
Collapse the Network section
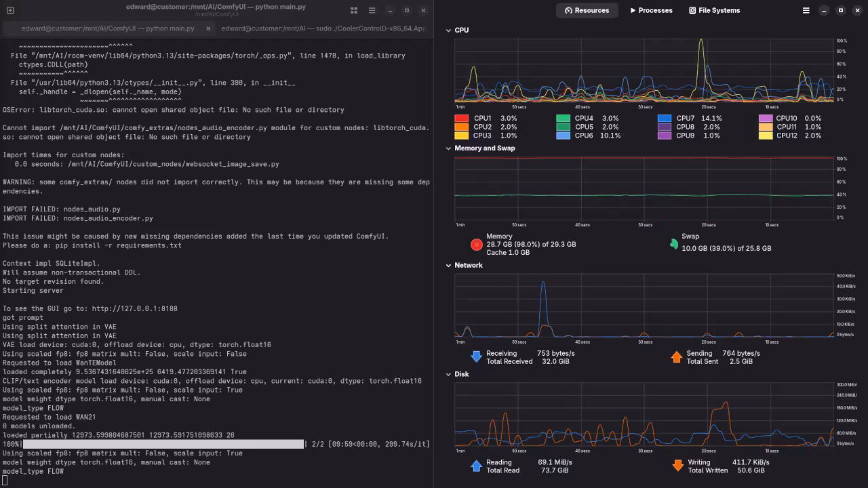pos(448,266)
